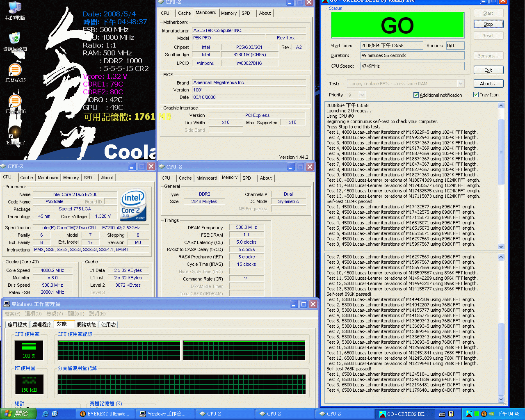Screen dimensions: 525x420
Task: Open the Test type dropdown in ORTHOS
Action: (x=461, y=84)
